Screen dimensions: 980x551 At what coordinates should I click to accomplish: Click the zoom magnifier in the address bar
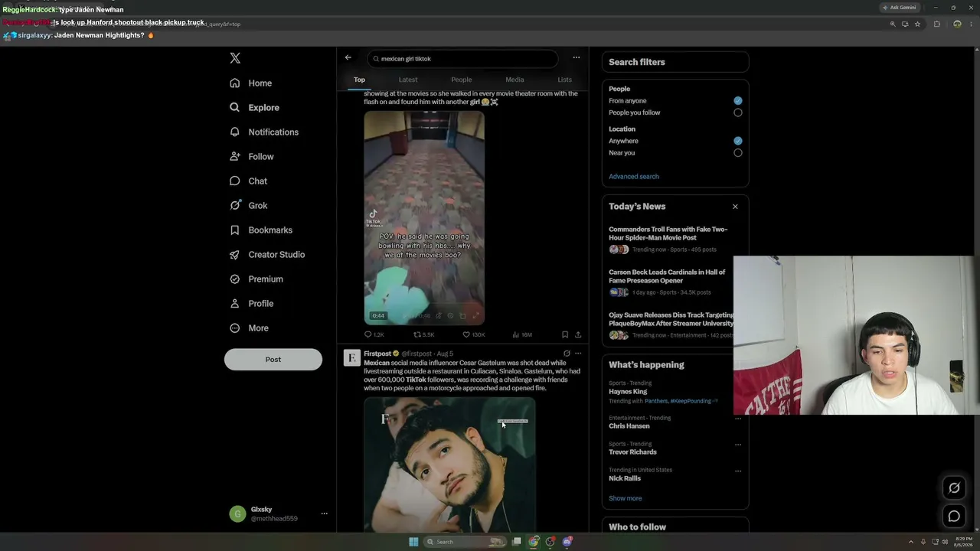click(x=893, y=24)
